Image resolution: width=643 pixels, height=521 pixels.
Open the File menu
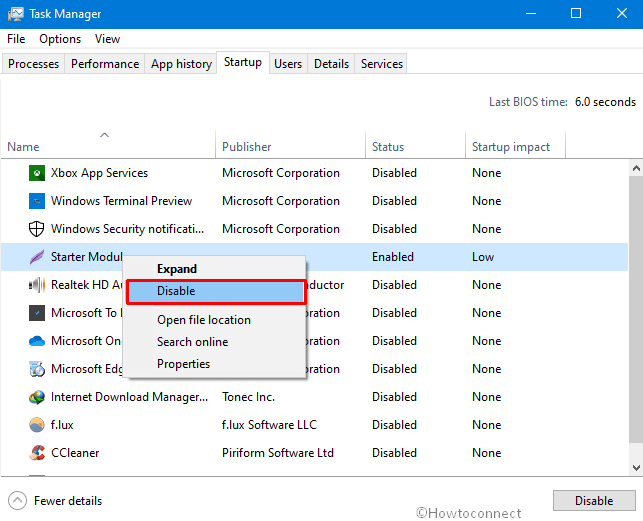(x=16, y=39)
